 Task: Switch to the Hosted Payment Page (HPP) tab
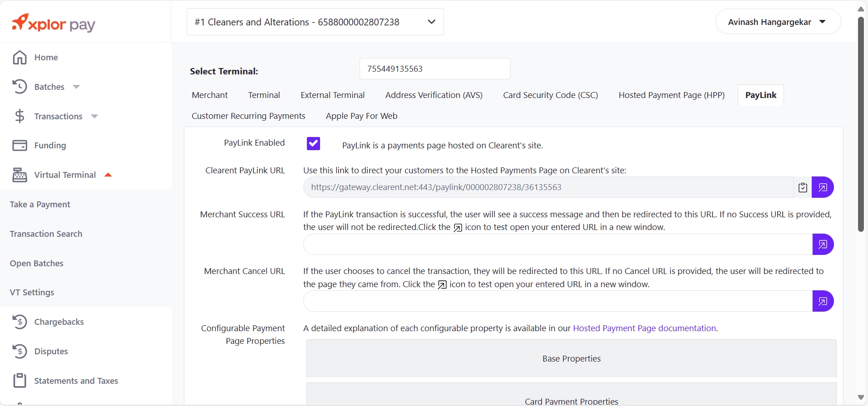point(671,95)
